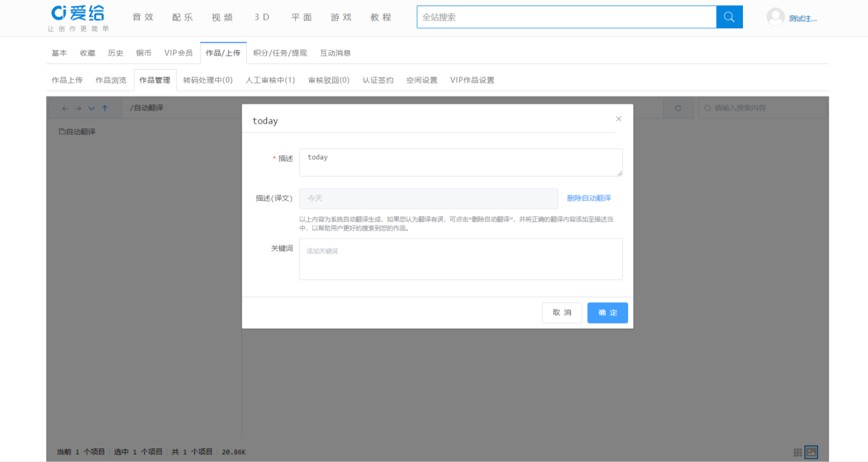Open the 空间设置 sub-tab
The width and height of the screenshot is (868, 462).
coord(422,80)
